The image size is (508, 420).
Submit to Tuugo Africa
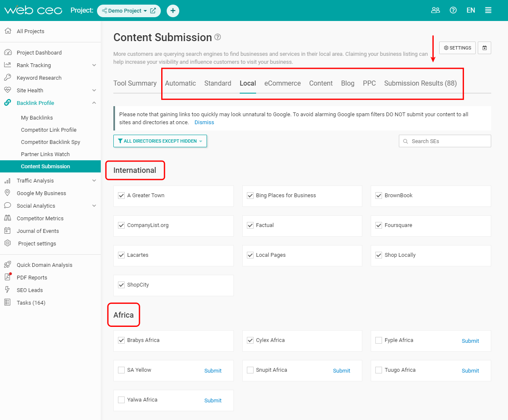[470, 370]
